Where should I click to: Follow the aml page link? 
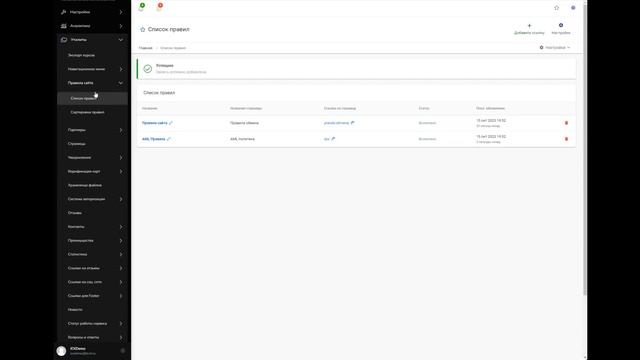327,139
